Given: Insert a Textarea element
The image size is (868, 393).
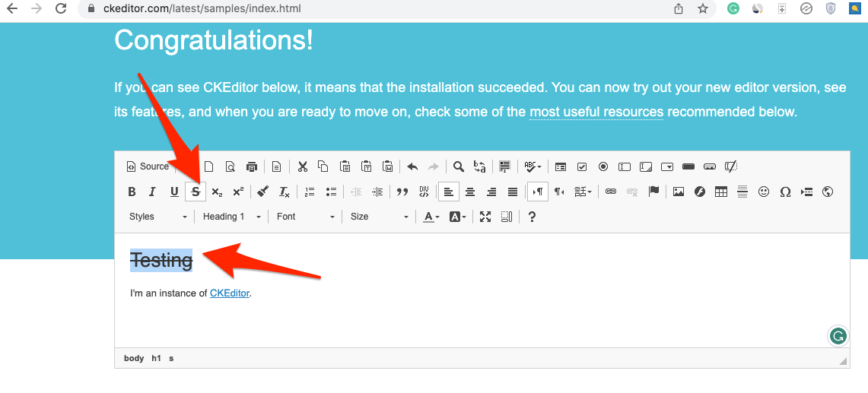Looking at the screenshot, I should click(646, 166).
